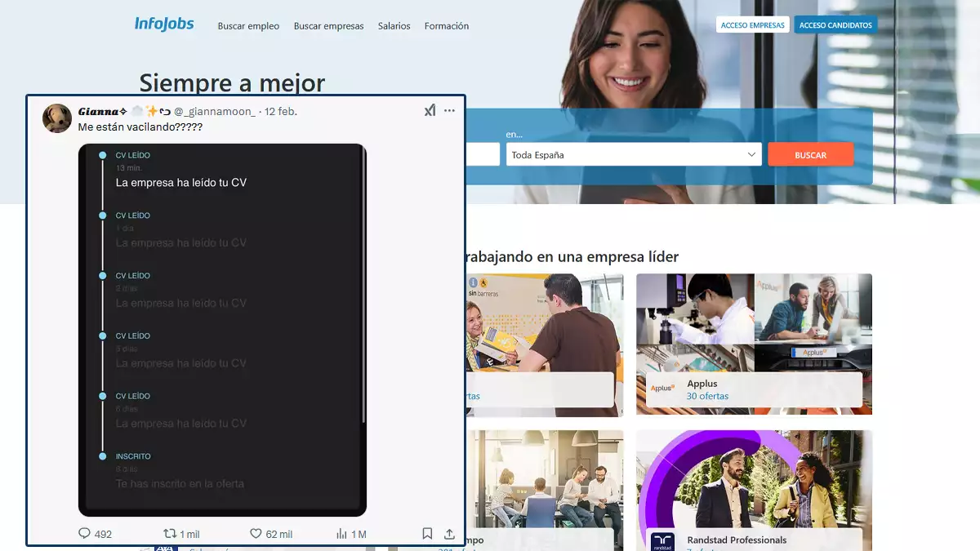Click 'La empresa ha leído tu CV' top entry
The height and width of the screenshot is (551, 980).
click(x=181, y=183)
